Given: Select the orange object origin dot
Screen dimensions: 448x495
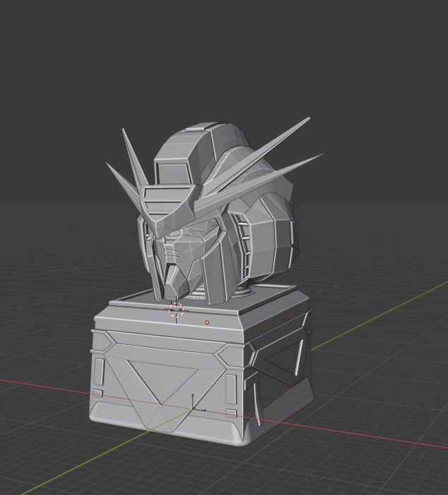Looking at the screenshot, I should pos(207,322).
